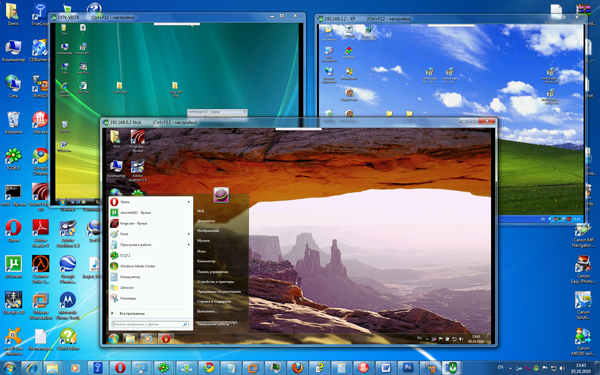Launch uTorrent shortcut in Nick's Start menu
This screenshot has height=375, width=600.
click(149, 212)
